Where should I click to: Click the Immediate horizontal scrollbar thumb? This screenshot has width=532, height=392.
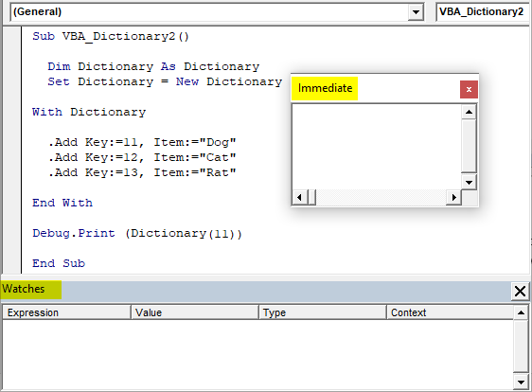coord(311,197)
